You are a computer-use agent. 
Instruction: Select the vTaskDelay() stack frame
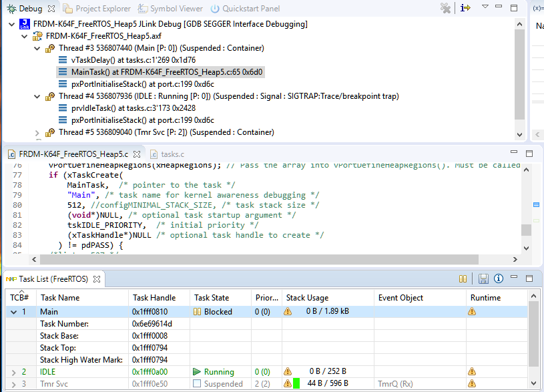pos(133,60)
